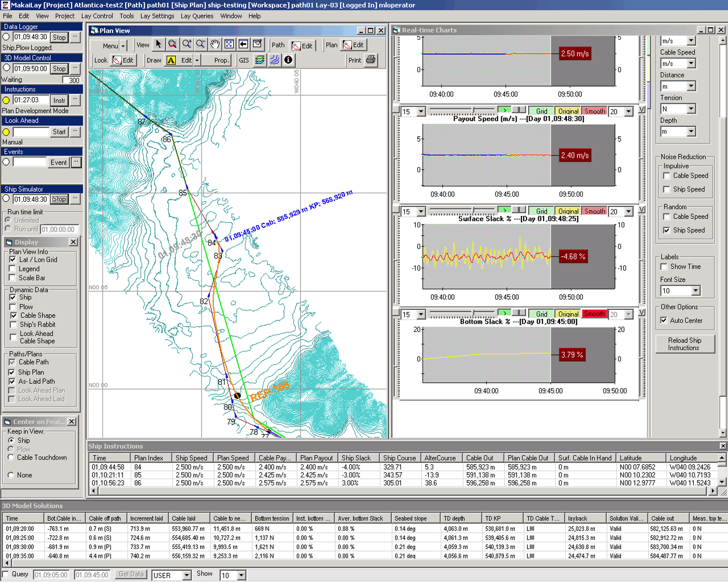Expand the Tension units dropdown
The height and width of the screenshot is (582, 728).
pos(691,109)
